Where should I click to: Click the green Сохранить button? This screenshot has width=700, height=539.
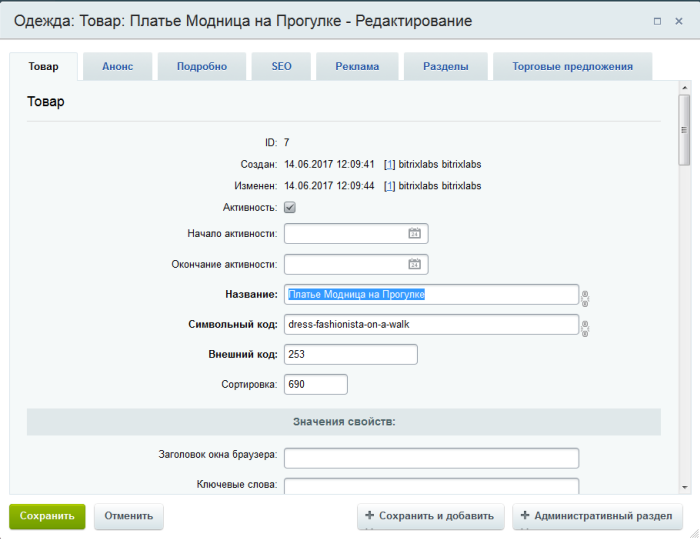point(47,516)
